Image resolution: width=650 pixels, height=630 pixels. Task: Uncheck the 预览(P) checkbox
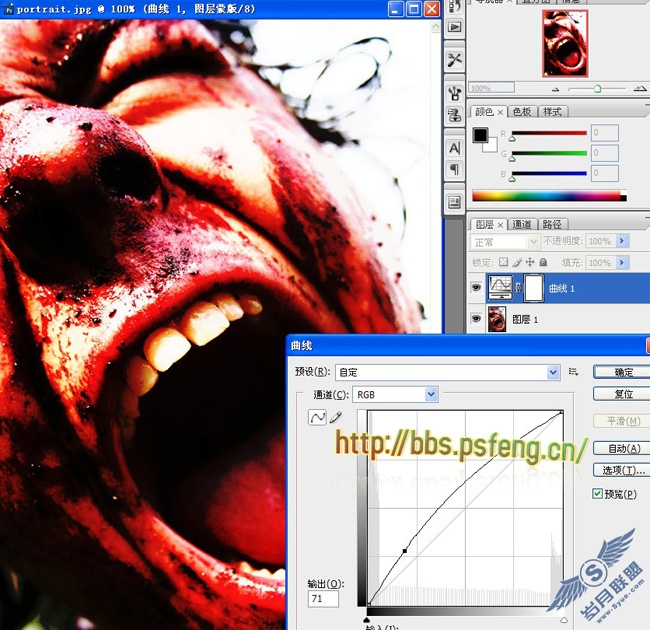click(x=597, y=494)
